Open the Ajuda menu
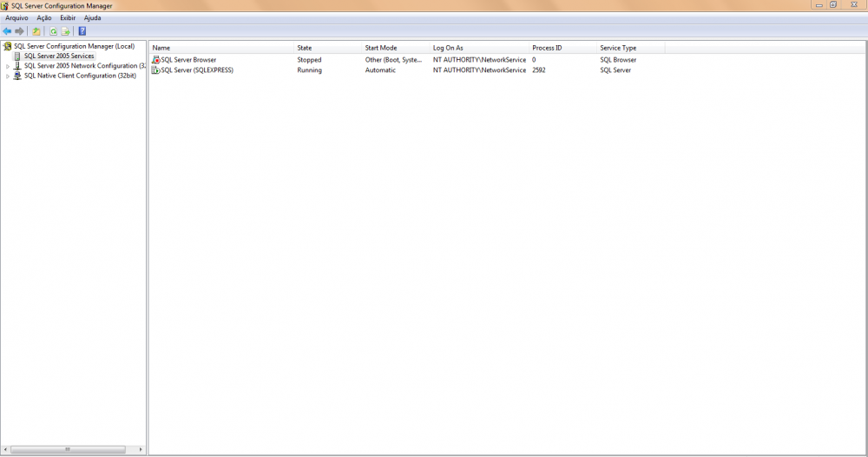This screenshot has width=868, height=457. [x=92, y=18]
